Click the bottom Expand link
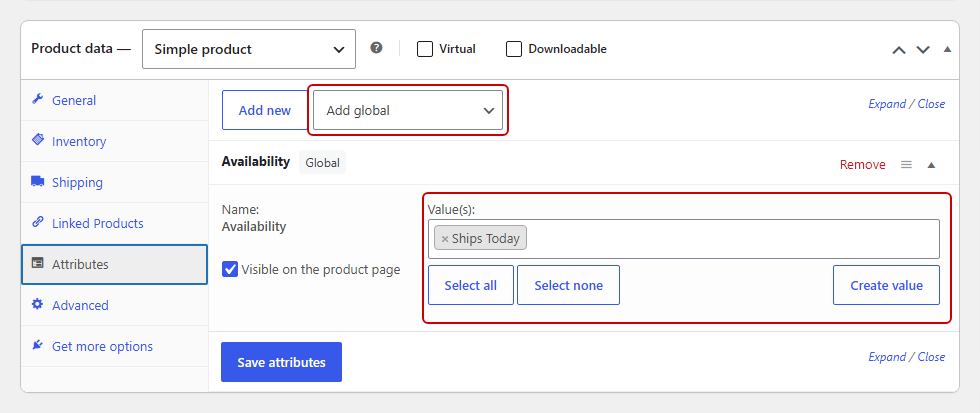The height and width of the screenshot is (413, 980). click(x=887, y=357)
